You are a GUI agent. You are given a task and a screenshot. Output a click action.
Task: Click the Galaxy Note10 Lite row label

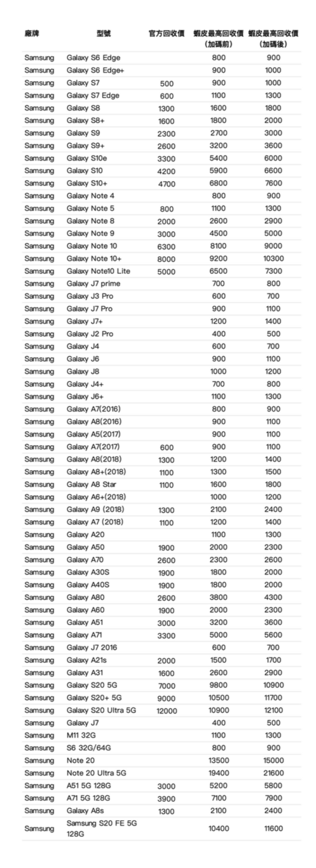pos(98,271)
